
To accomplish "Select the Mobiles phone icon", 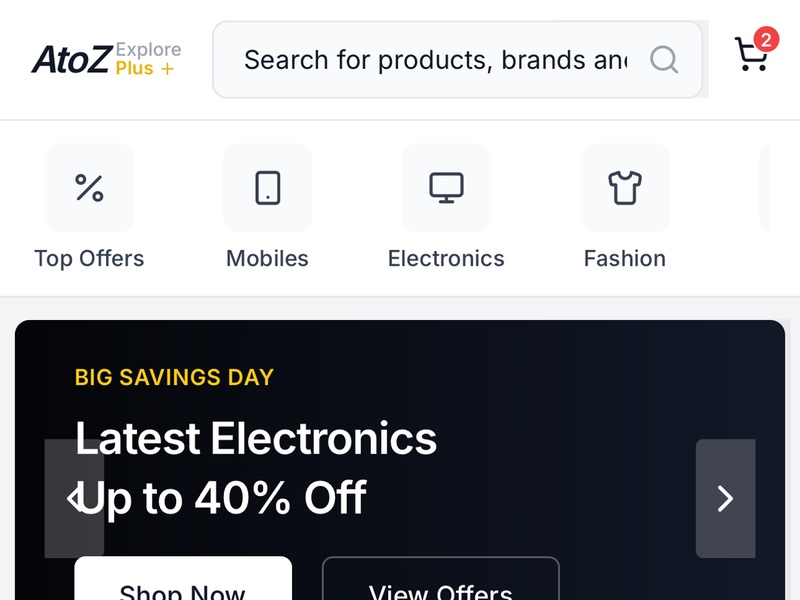I will pos(267,188).
